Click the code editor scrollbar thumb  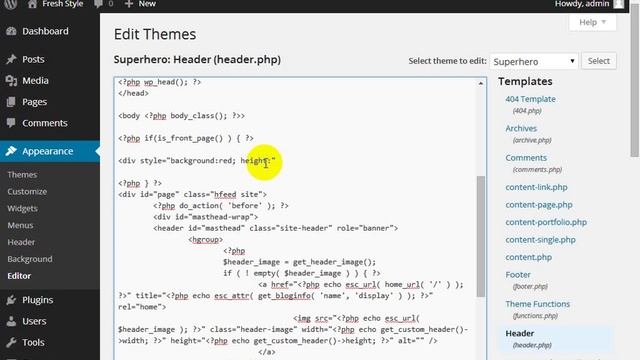481,236
